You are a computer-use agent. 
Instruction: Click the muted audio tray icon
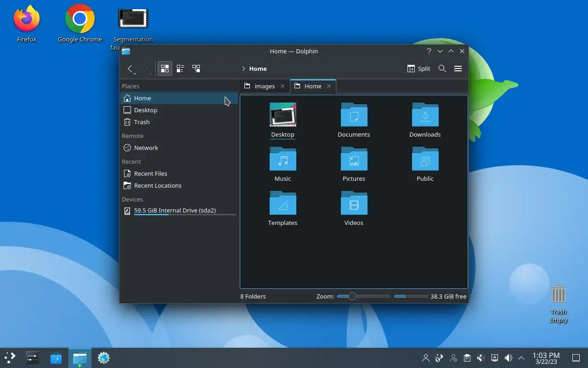click(481, 357)
